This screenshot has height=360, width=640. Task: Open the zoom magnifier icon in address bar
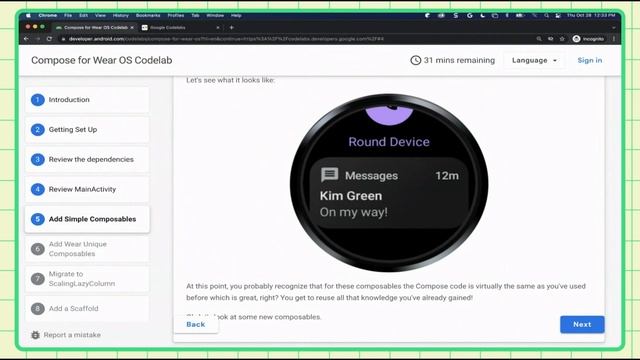pyautogui.click(x=539, y=39)
